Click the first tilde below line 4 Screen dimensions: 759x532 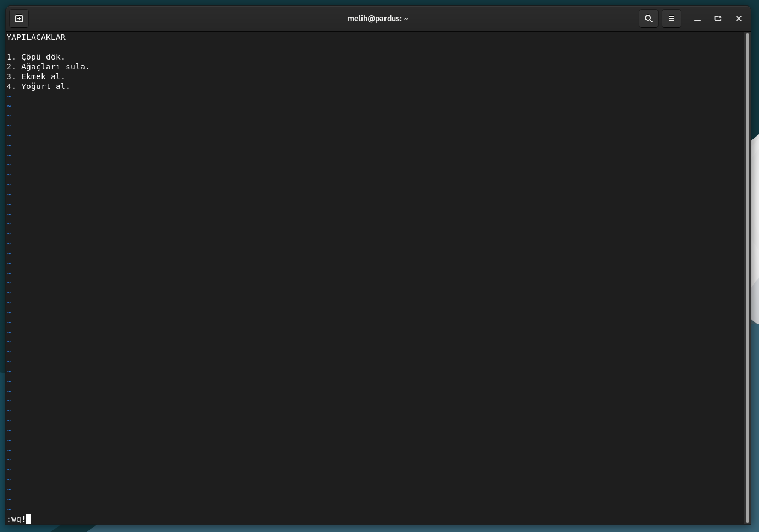9,96
